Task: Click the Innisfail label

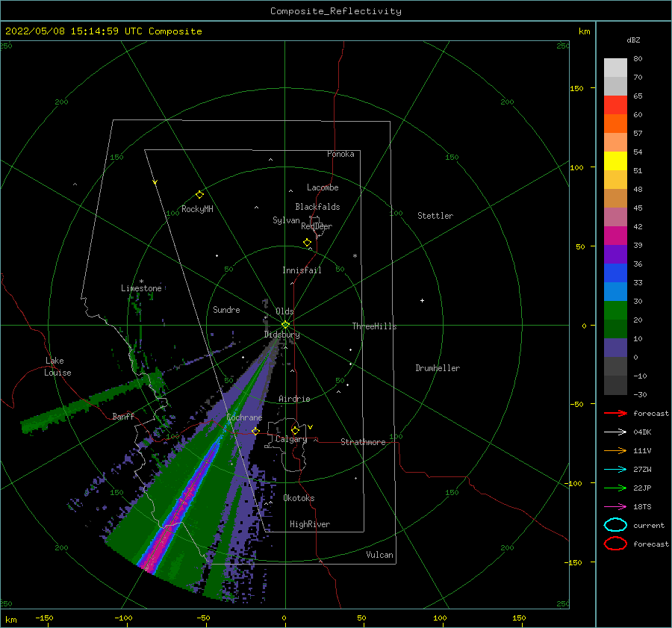Action: point(302,270)
